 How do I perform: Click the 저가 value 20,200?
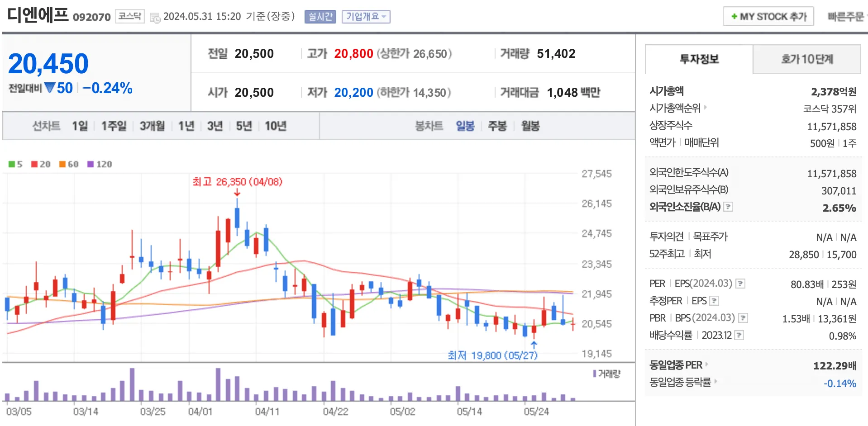(x=353, y=93)
